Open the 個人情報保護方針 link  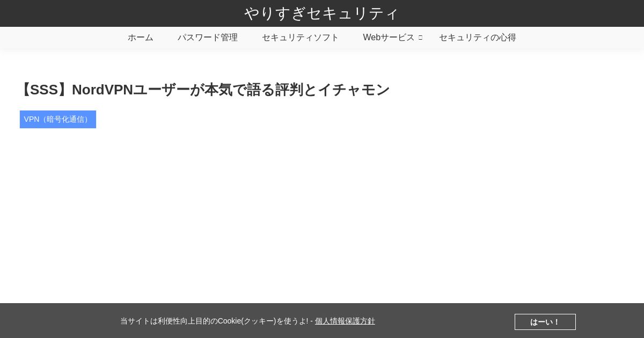click(345, 321)
